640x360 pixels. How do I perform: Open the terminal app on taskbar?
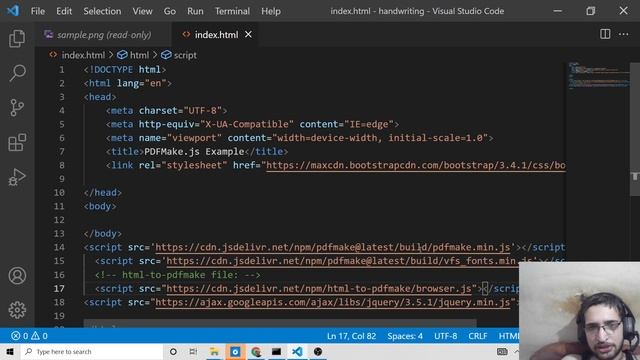click(x=276, y=351)
